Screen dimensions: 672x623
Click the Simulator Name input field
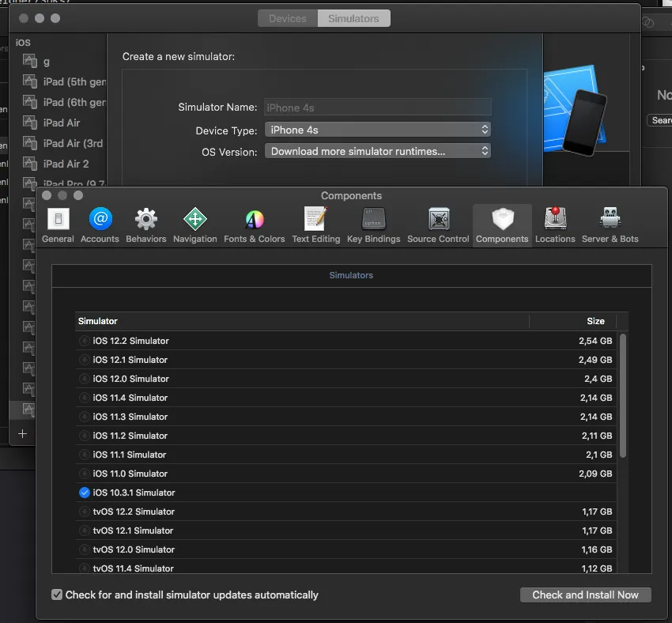click(x=378, y=108)
